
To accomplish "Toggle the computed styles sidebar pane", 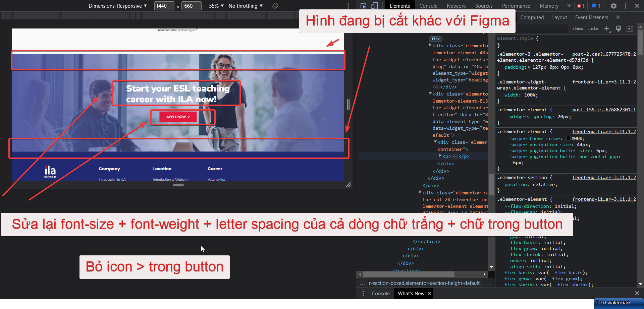I will [630, 28].
